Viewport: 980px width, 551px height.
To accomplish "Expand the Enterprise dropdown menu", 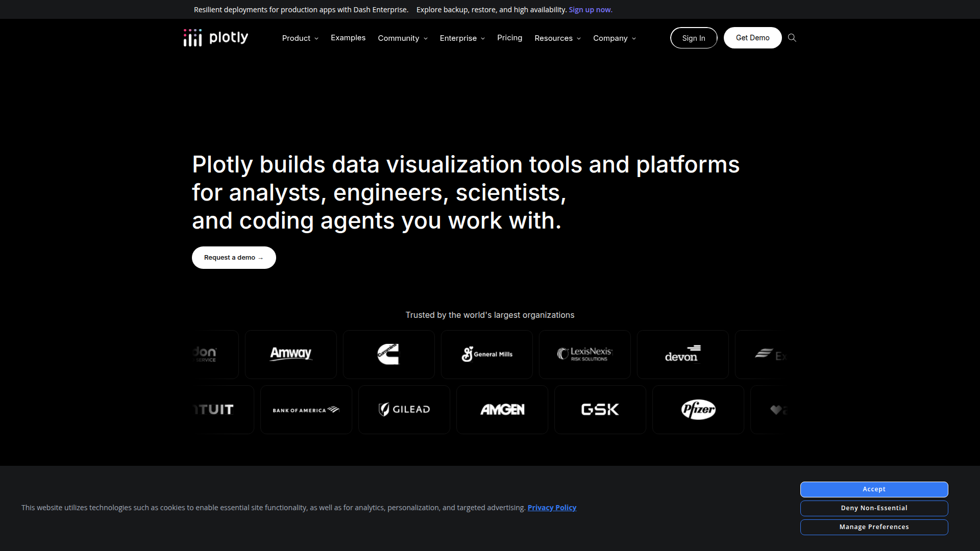I will pyautogui.click(x=462, y=38).
